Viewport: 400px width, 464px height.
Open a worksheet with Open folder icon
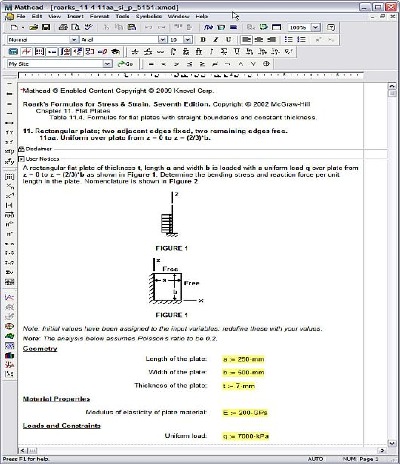pos(34,27)
